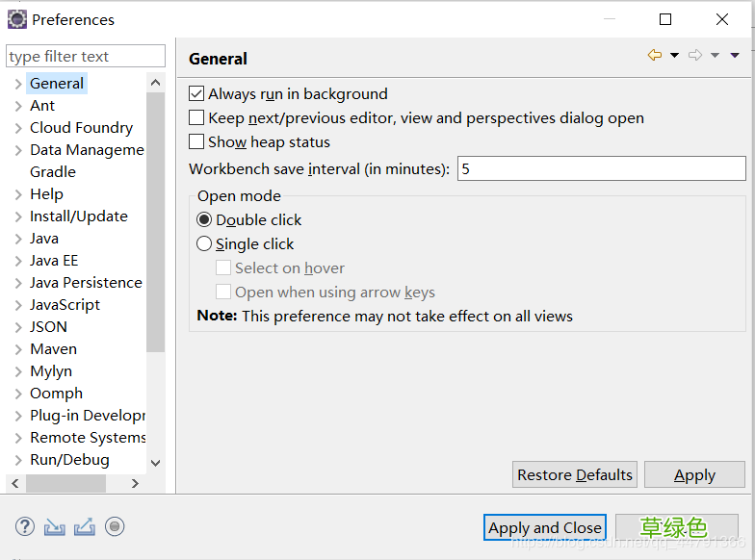Expand the Java tree node
755x560 pixels.
click(x=18, y=239)
